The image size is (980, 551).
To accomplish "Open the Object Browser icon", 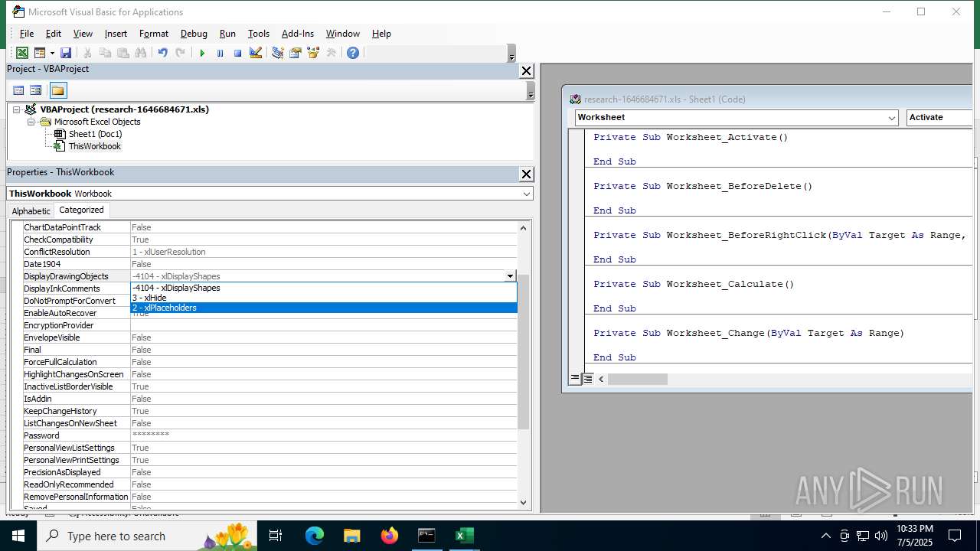I will coord(312,53).
